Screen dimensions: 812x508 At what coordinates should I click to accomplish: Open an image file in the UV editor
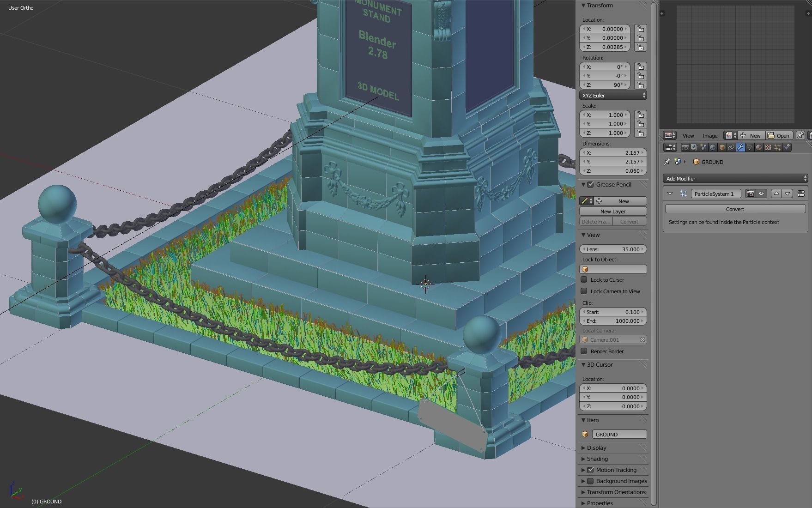click(x=779, y=135)
